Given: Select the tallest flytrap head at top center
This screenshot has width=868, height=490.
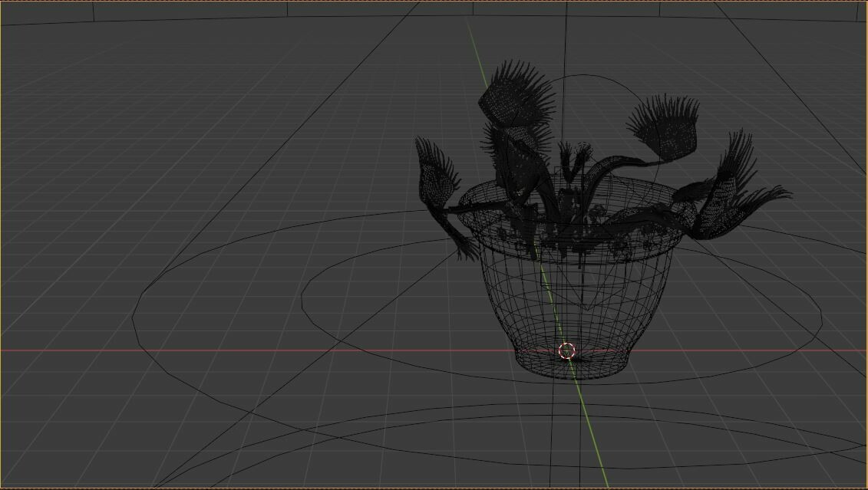Looking at the screenshot, I should tap(516, 94).
